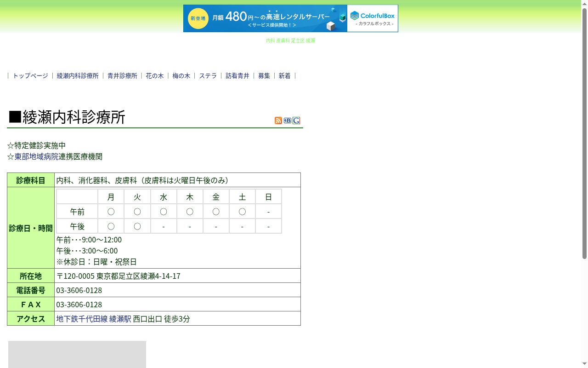The height and width of the screenshot is (368, 588).
Task: Open the 募集 recruitment link
Action: click(264, 76)
